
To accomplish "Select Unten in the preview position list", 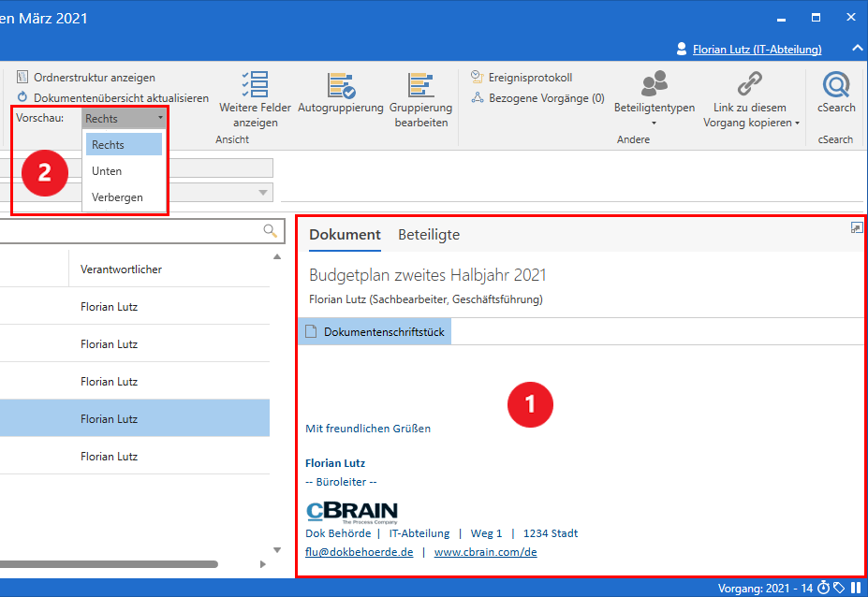I will coord(107,171).
